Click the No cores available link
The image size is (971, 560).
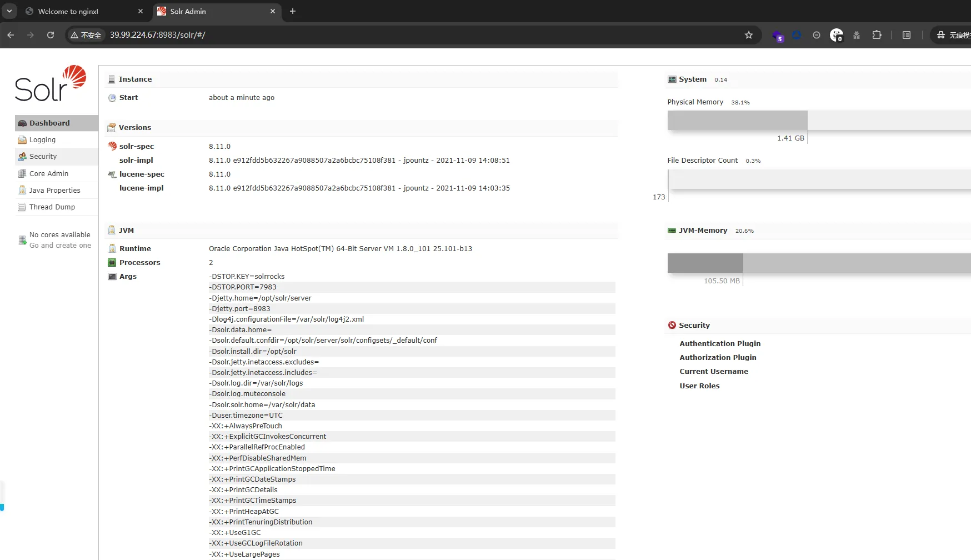(60, 240)
